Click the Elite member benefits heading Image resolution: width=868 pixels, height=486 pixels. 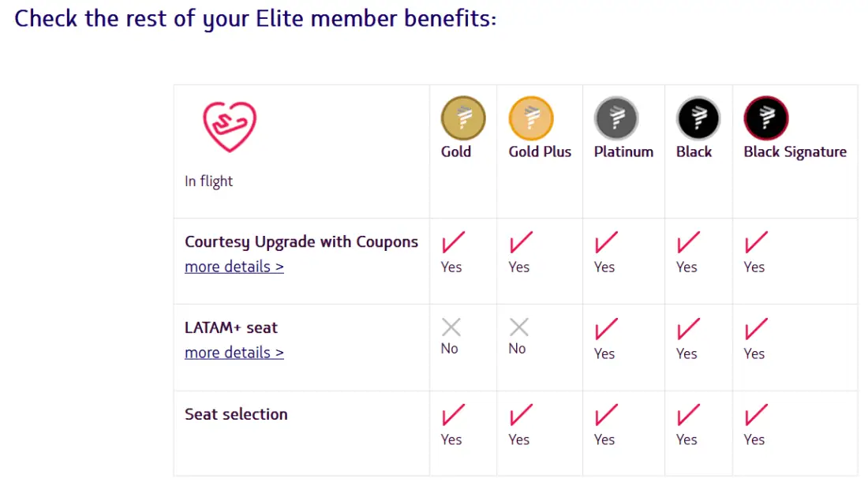pyautogui.click(x=256, y=18)
